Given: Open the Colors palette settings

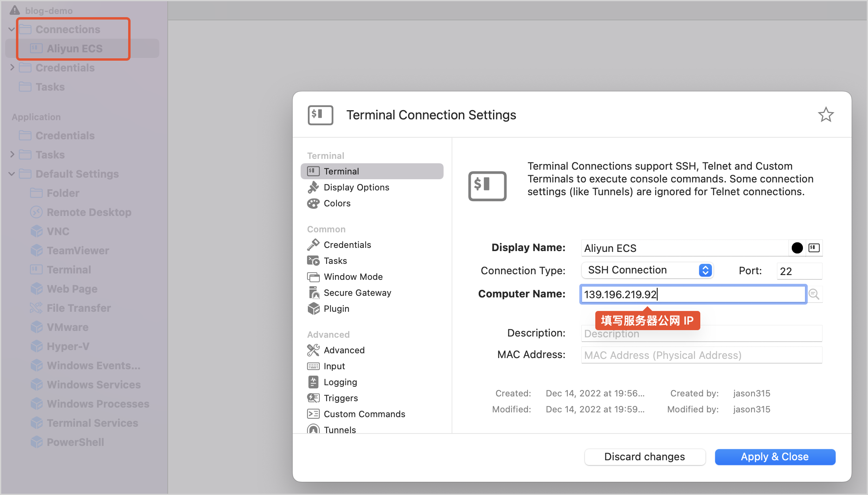Looking at the screenshot, I should 337,203.
